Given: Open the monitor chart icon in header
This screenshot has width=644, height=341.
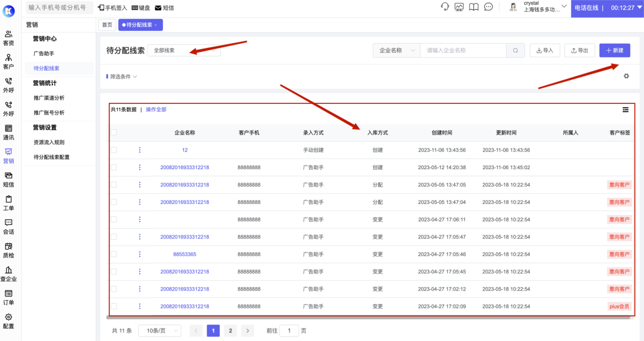Looking at the screenshot, I should (459, 7).
